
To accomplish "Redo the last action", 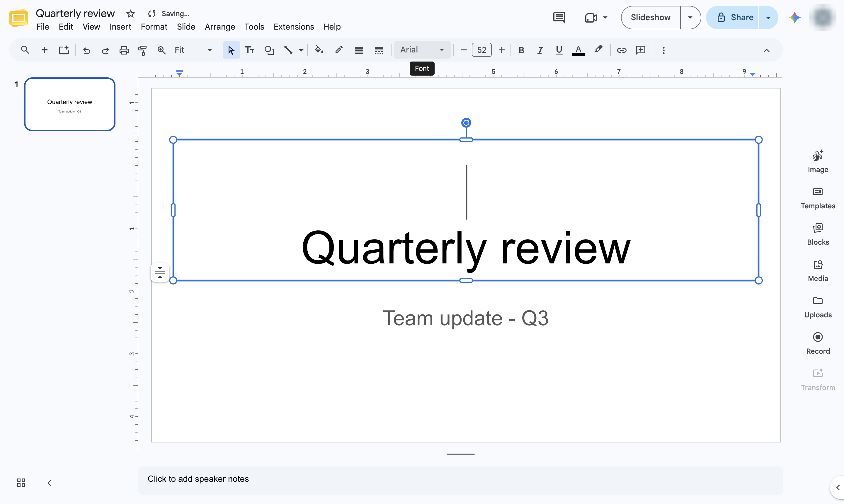I will tap(105, 50).
